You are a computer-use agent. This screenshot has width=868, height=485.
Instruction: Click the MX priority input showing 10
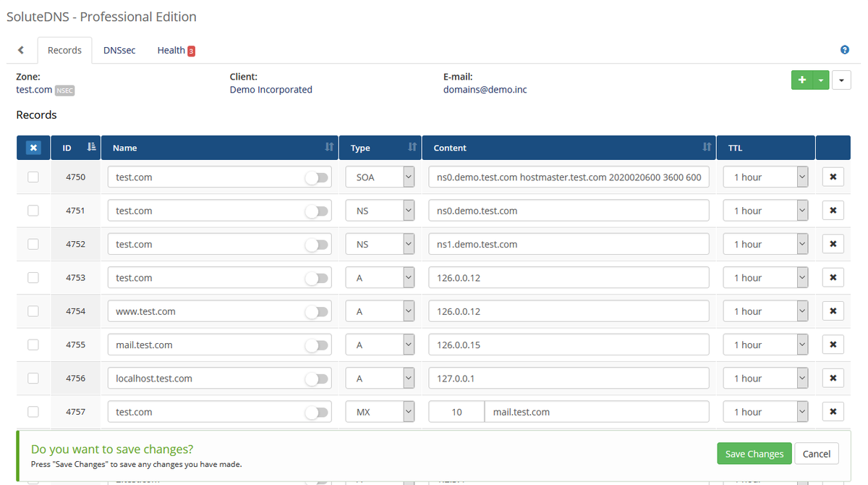(456, 411)
